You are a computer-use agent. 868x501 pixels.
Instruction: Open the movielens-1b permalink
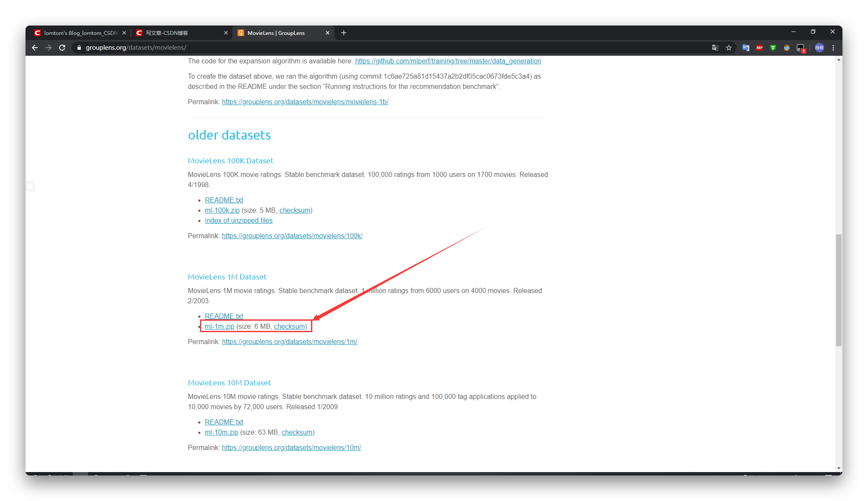pyautogui.click(x=305, y=102)
